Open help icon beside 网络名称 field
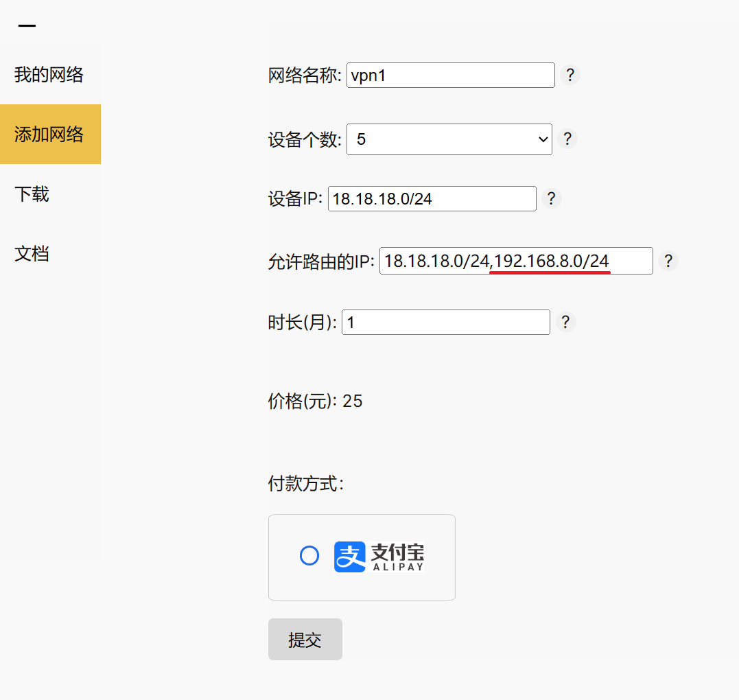739x700 pixels. pyautogui.click(x=570, y=75)
